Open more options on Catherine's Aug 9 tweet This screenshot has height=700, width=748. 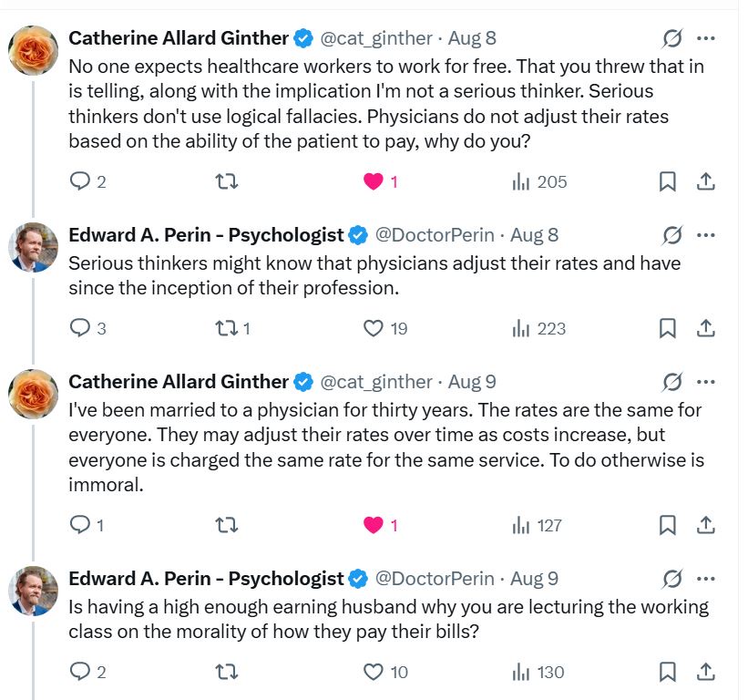[705, 381]
